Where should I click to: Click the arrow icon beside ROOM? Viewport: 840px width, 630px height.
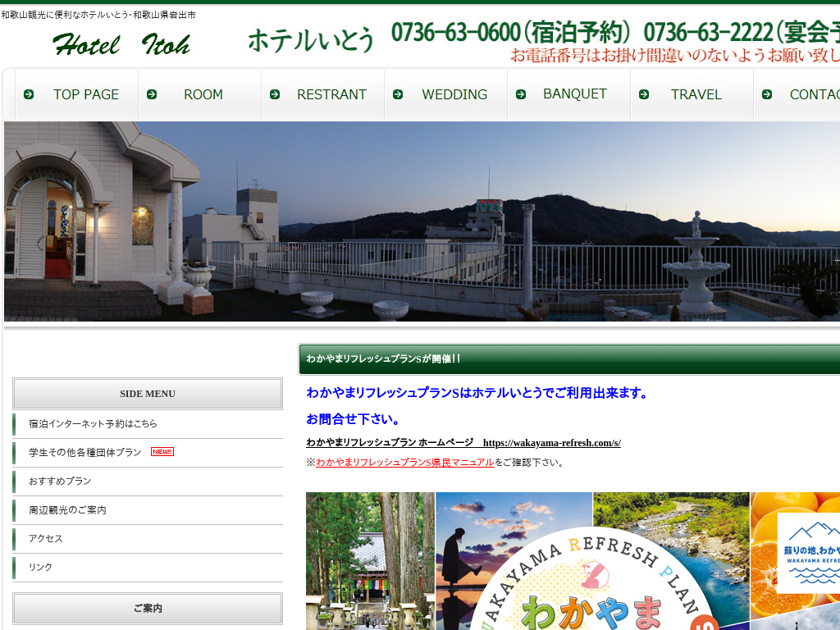pyautogui.click(x=152, y=94)
